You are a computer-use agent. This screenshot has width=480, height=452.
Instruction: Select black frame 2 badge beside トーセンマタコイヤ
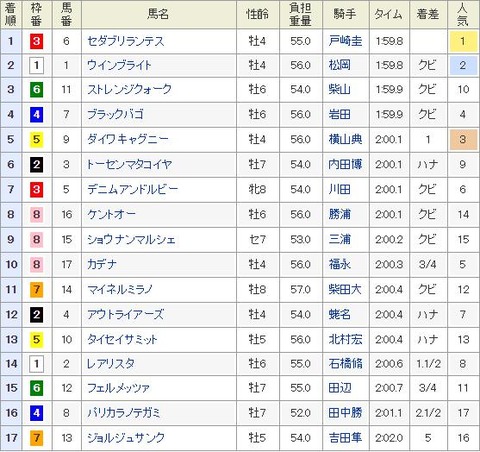click(36, 165)
